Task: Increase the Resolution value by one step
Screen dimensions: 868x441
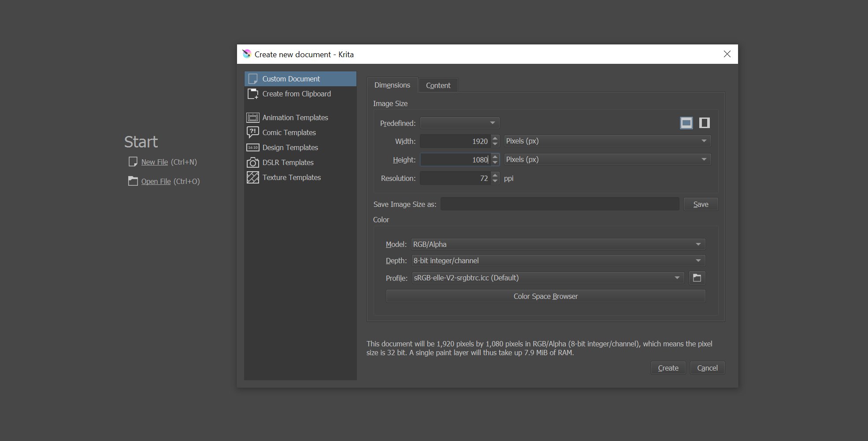Action: [495, 175]
